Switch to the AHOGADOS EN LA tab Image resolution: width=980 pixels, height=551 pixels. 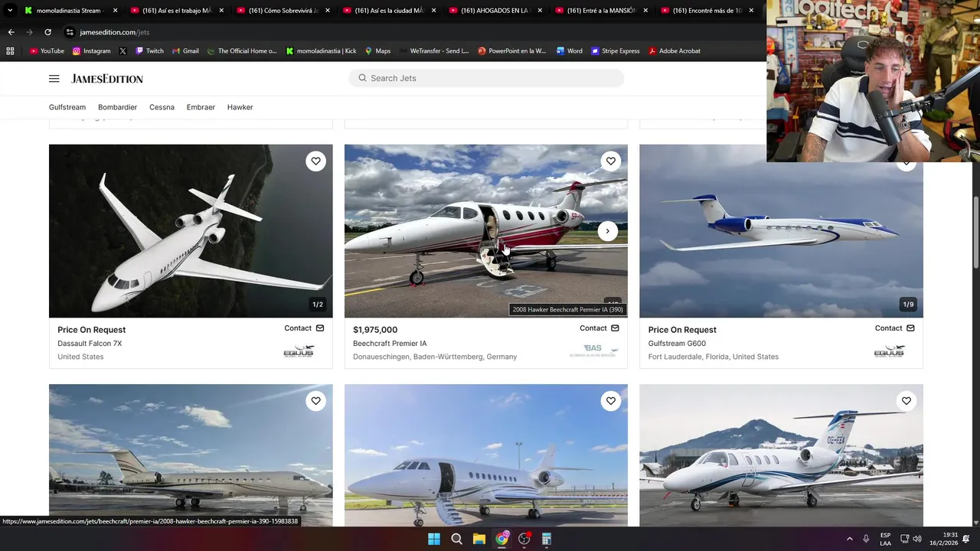pos(496,11)
